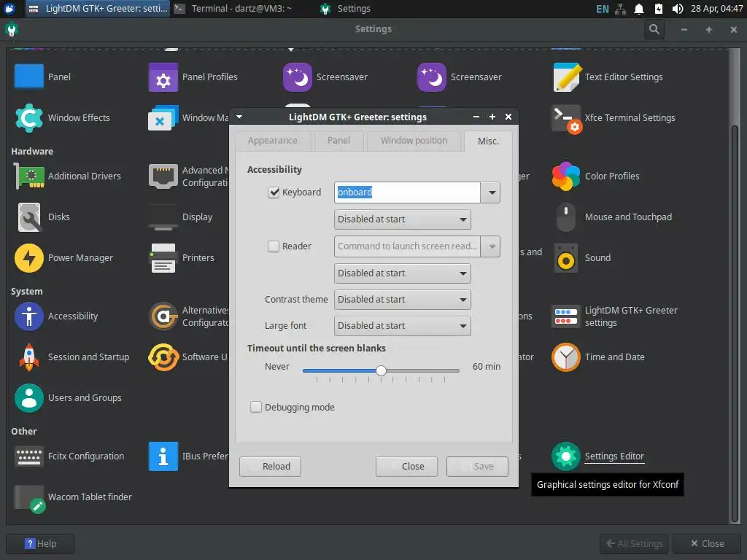Click search icon in Settings header

654,29
